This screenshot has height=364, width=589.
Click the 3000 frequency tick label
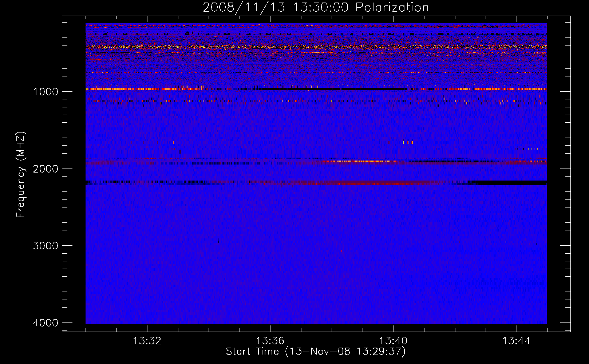(46, 246)
